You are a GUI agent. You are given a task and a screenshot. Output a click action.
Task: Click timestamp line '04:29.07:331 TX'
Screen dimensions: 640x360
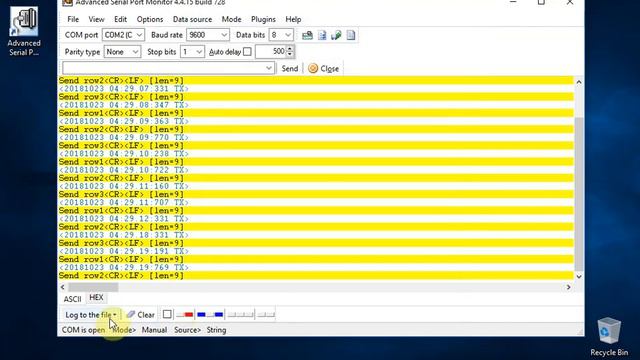(124, 89)
